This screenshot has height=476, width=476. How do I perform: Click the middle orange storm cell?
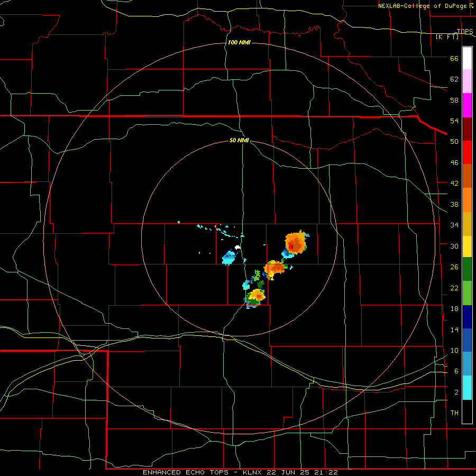pyautogui.click(x=275, y=269)
